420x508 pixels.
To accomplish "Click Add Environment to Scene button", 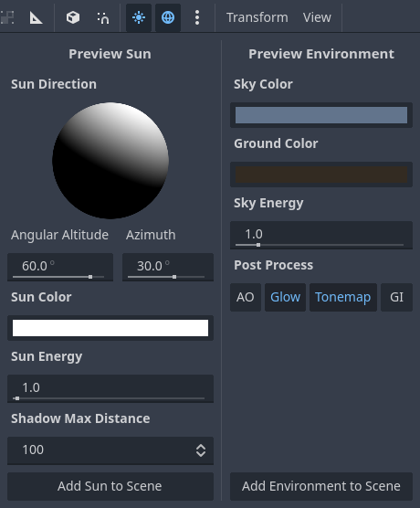I will 321,486.
